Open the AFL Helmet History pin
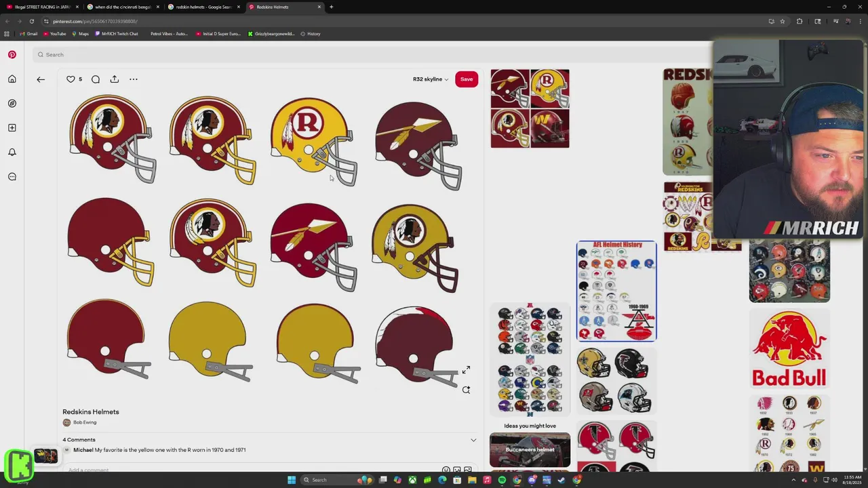Viewport: 868px width, 488px height. pos(616,291)
